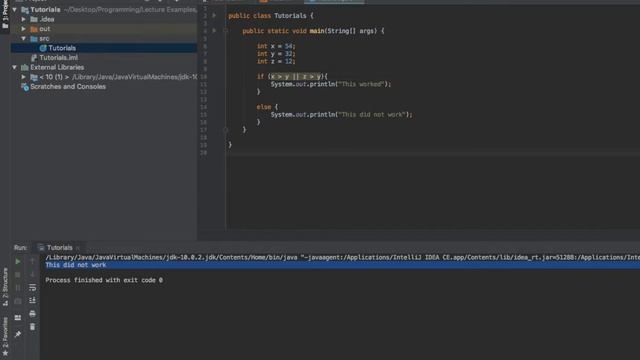Click the 'int x = 34;' line
Image resolution: width=640 pixels, height=360 pixels.
tap(276, 46)
